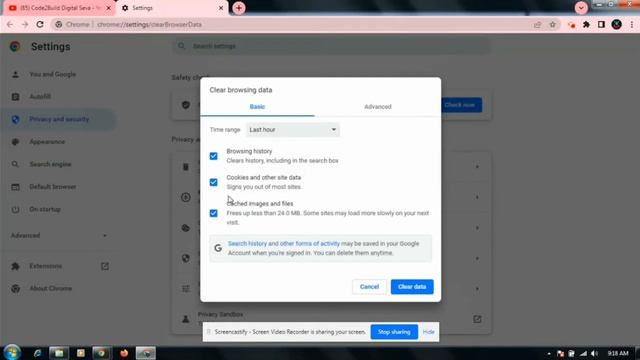Close the Settings browser tab
The image size is (640, 360).
(x=221, y=8)
